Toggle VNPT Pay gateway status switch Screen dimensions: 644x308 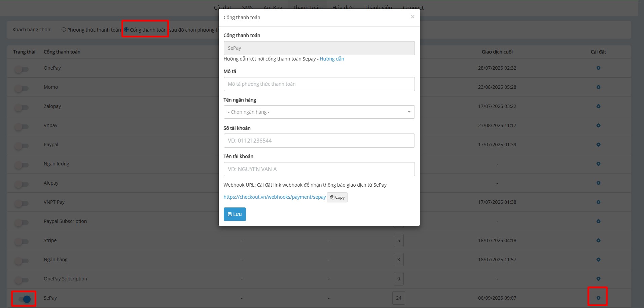click(x=22, y=203)
